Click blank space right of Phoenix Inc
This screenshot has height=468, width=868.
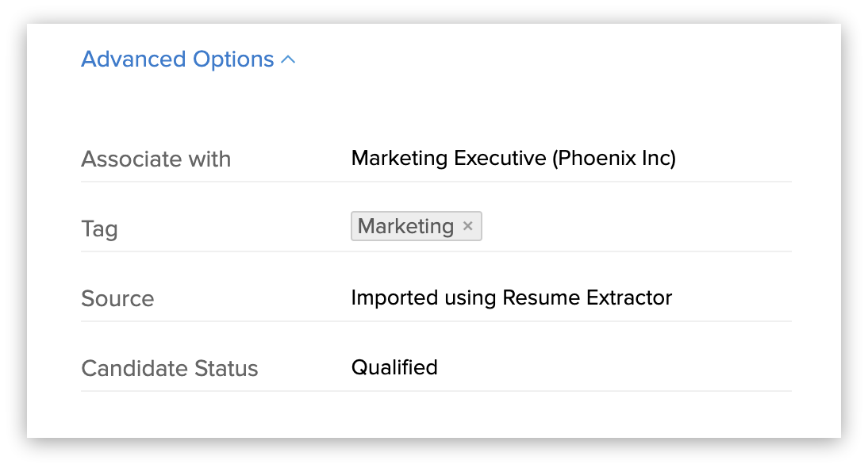730,159
